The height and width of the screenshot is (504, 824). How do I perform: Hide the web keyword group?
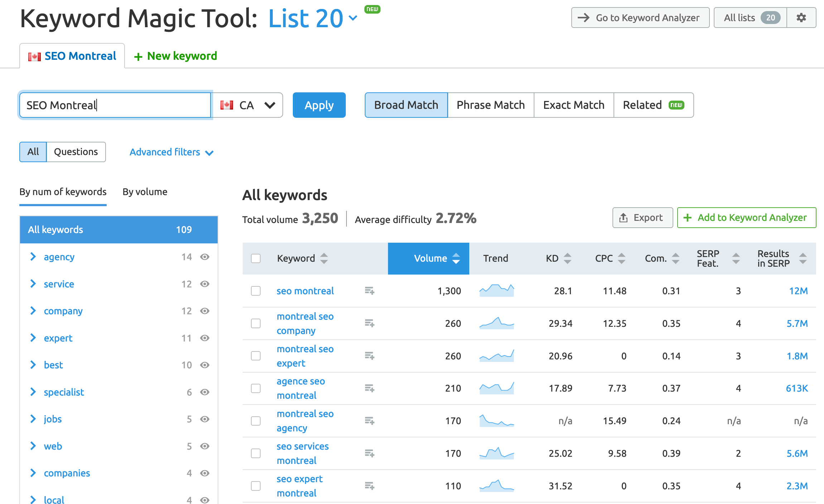point(205,446)
